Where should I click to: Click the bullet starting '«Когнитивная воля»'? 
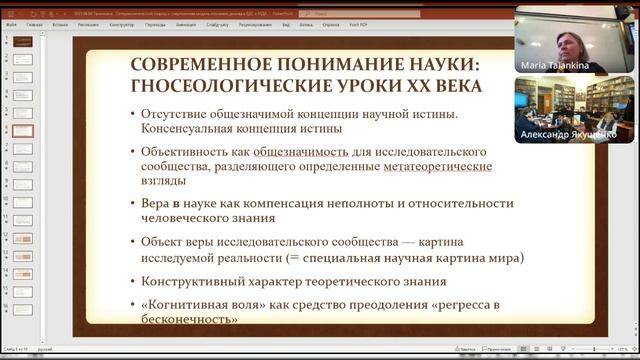coord(320,312)
